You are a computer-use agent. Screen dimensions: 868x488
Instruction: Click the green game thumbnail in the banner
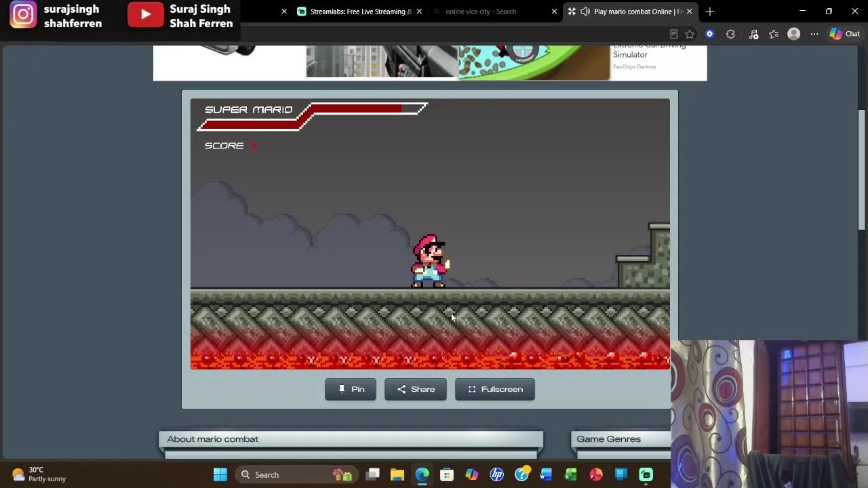pyautogui.click(x=534, y=62)
